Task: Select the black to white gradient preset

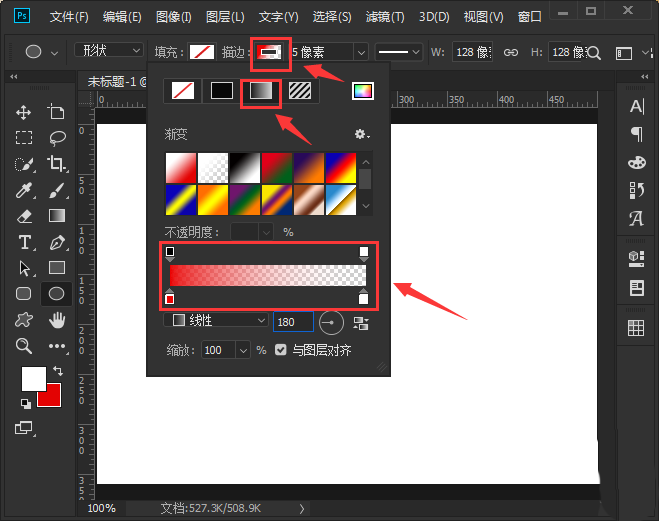Action: point(245,168)
